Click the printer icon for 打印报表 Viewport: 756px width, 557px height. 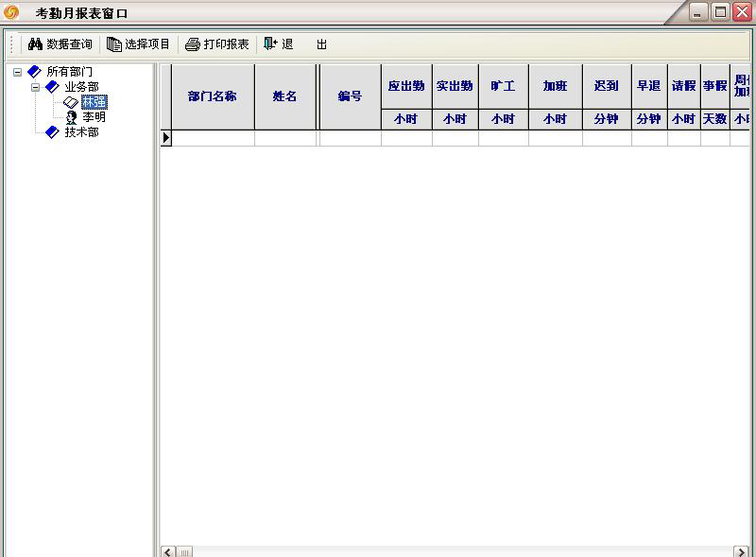point(193,44)
